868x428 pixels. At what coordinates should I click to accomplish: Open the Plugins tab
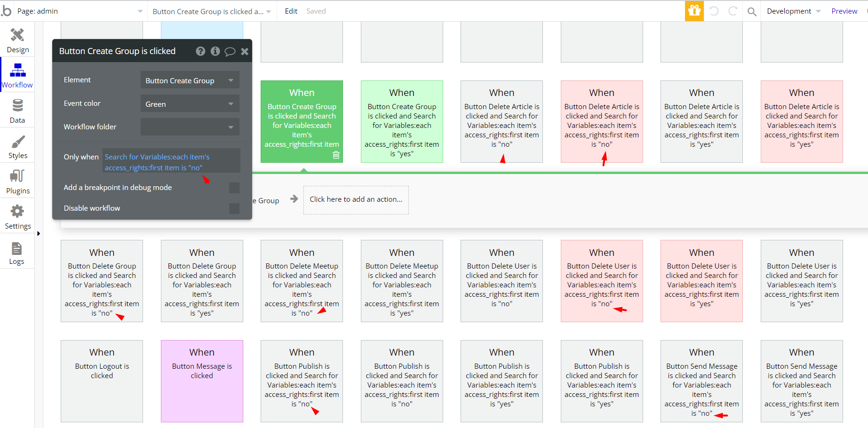point(17,181)
